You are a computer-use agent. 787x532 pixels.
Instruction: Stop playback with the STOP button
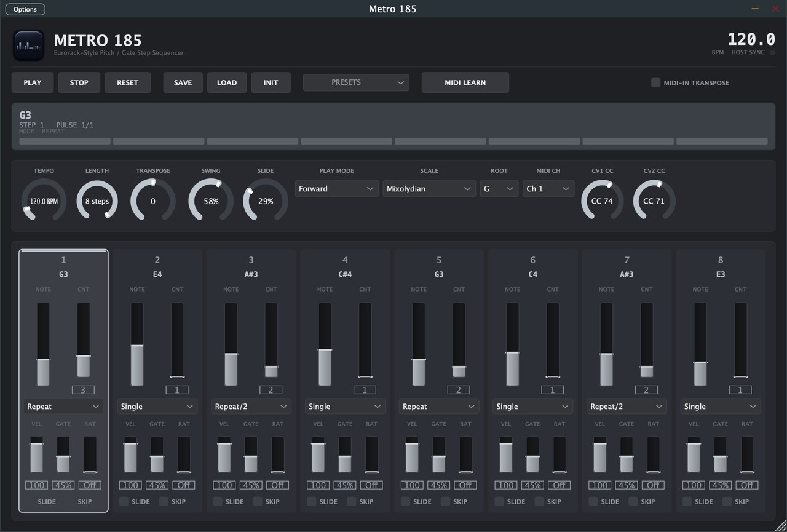tap(79, 82)
